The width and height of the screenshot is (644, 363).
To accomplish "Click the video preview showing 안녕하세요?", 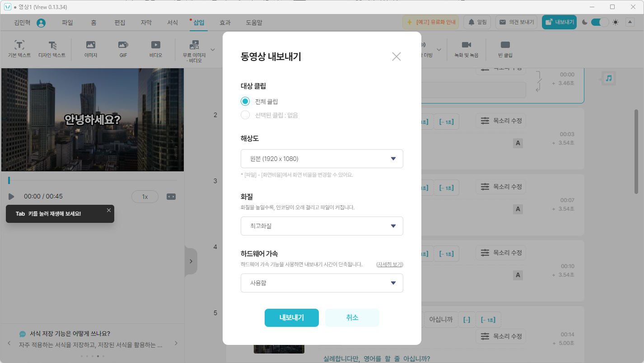I will pos(93,120).
